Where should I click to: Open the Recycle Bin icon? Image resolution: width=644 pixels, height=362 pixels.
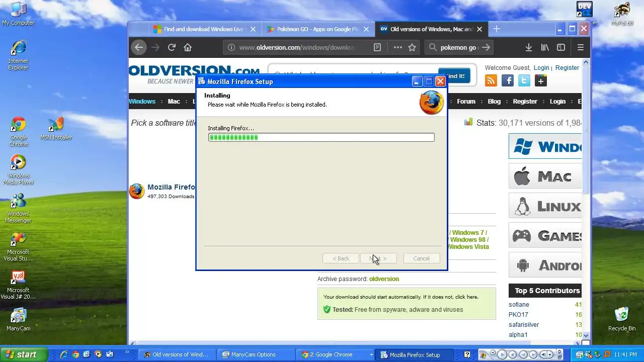(x=622, y=319)
